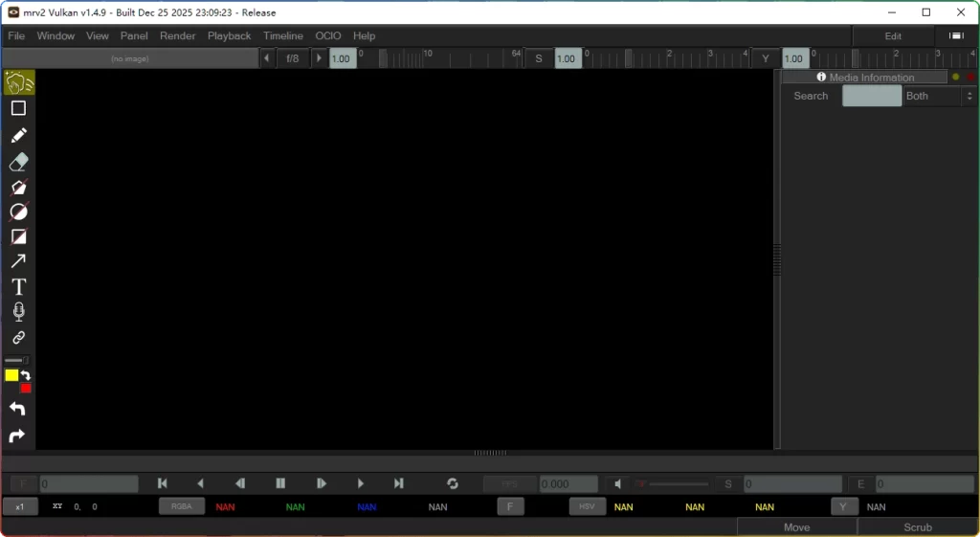
Task: Click the S start frame button
Action: tap(728, 483)
